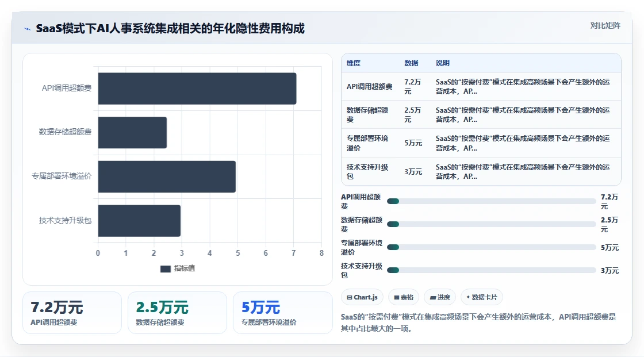Screen dimensions: 644x357
Task: Click the API调用超额费 progress bar
Action: point(491,201)
